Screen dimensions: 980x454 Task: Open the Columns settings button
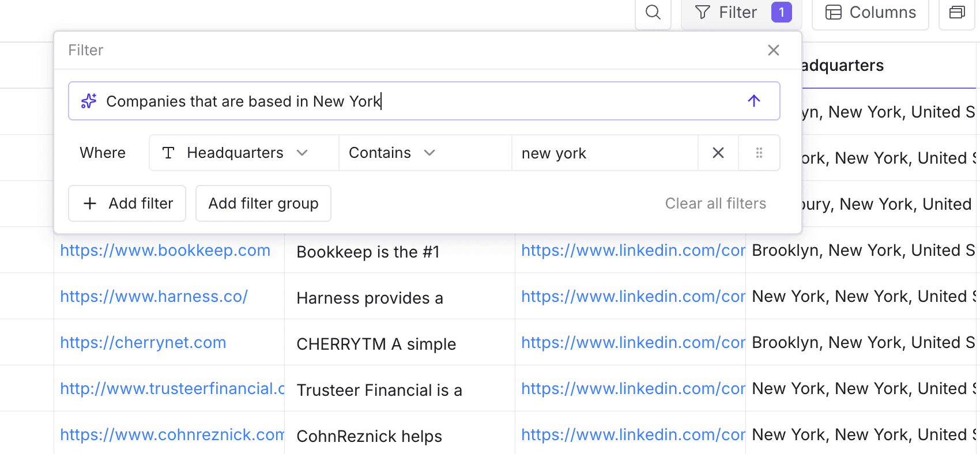tap(870, 12)
